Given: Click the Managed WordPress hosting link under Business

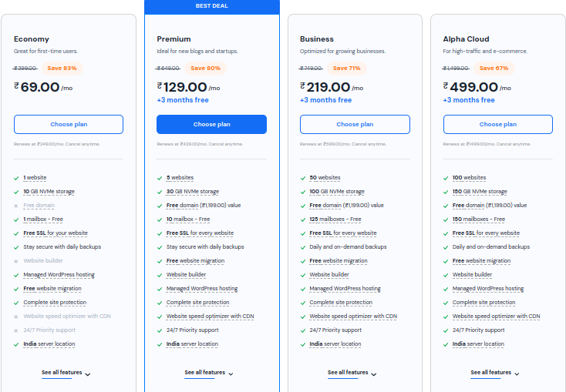Looking at the screenshot, I should [345, 289].
